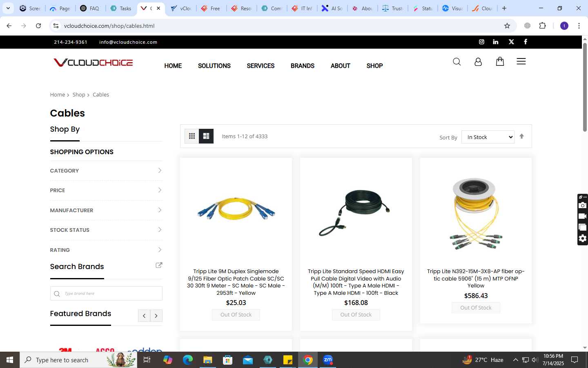
Task: Expand the PRICE filter
Action: click(x=106, y=190)
